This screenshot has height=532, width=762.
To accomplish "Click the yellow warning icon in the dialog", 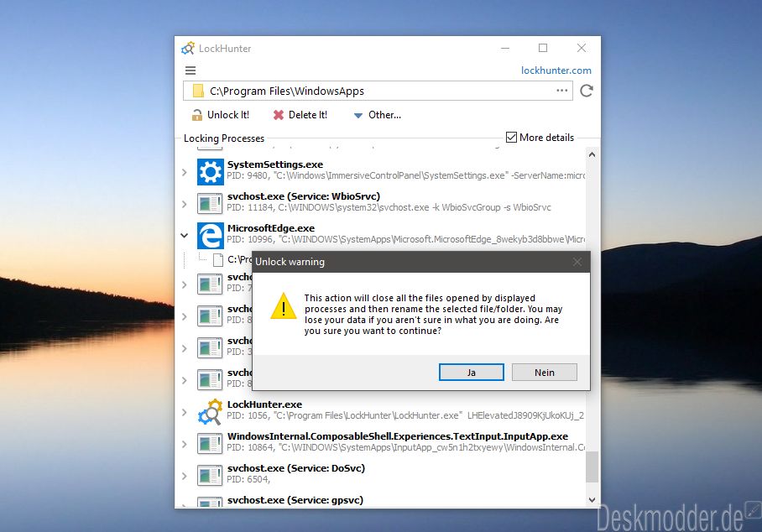I will 284,306.
